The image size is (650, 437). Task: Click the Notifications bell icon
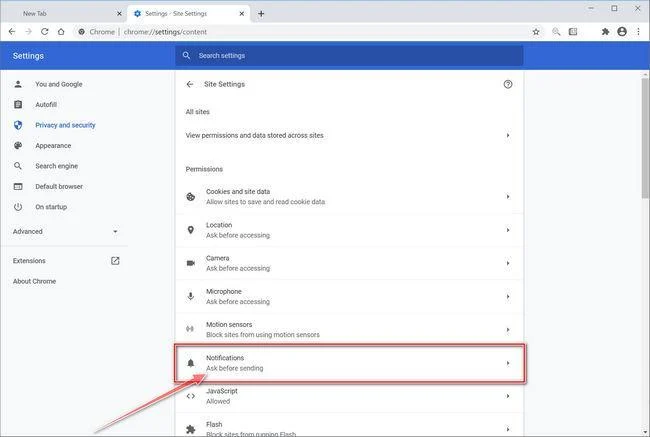[x=191, y=363]
